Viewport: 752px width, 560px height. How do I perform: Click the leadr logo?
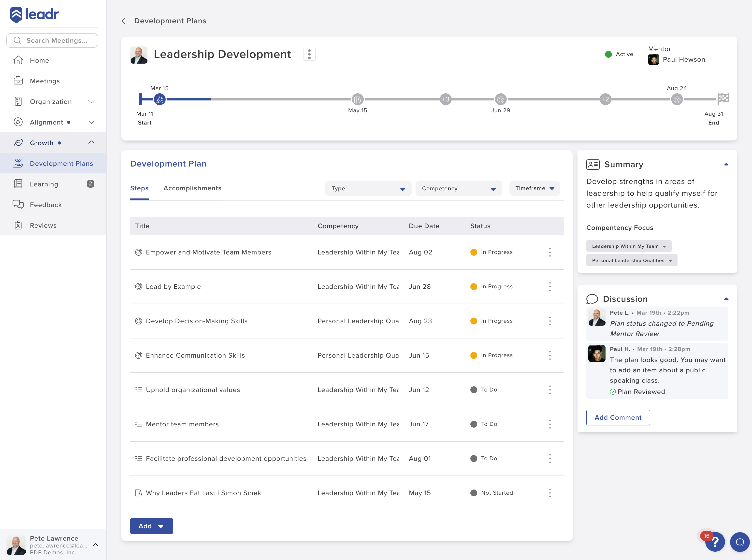tap(34, 14)
